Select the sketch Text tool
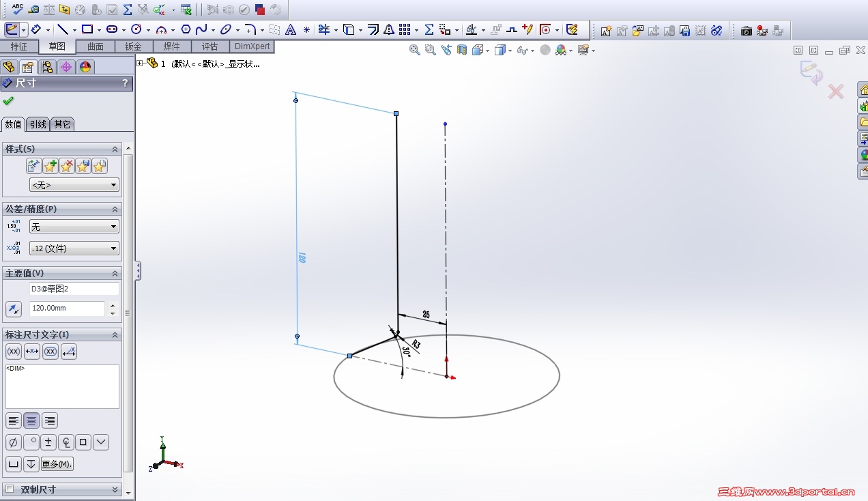This screenshot has height=501, width=868. click(291, 29)
